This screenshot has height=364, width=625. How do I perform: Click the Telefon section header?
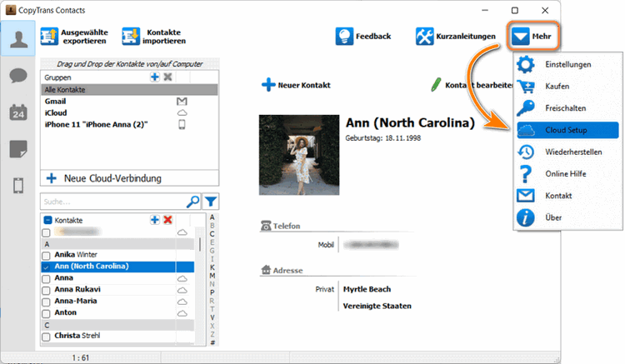click(280, 226)
